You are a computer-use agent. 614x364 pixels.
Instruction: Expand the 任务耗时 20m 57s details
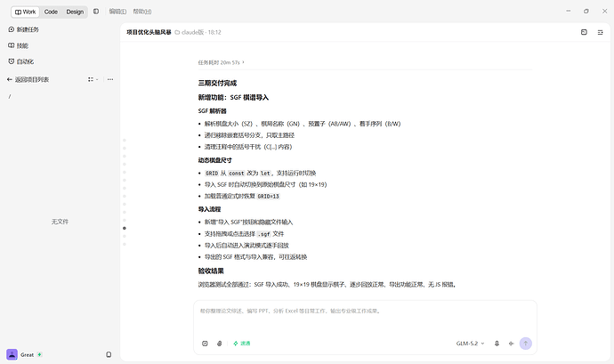pyautogui.click(x=222, y=62)
